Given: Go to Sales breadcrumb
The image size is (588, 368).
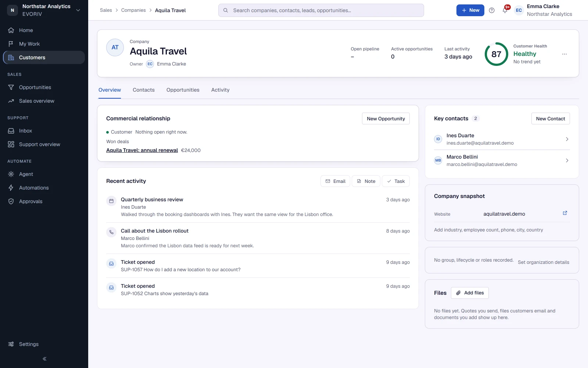Looking at the screenshot, I should click(x=106, y=10).
